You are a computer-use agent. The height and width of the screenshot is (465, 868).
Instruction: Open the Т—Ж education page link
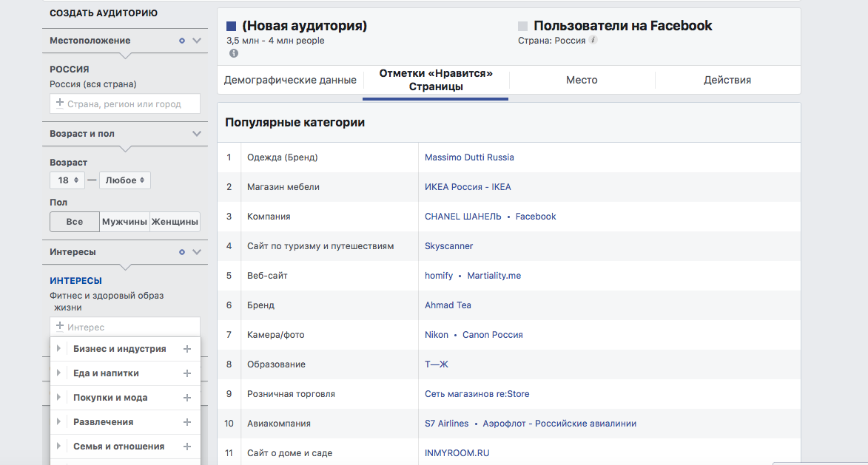(436, 364)
